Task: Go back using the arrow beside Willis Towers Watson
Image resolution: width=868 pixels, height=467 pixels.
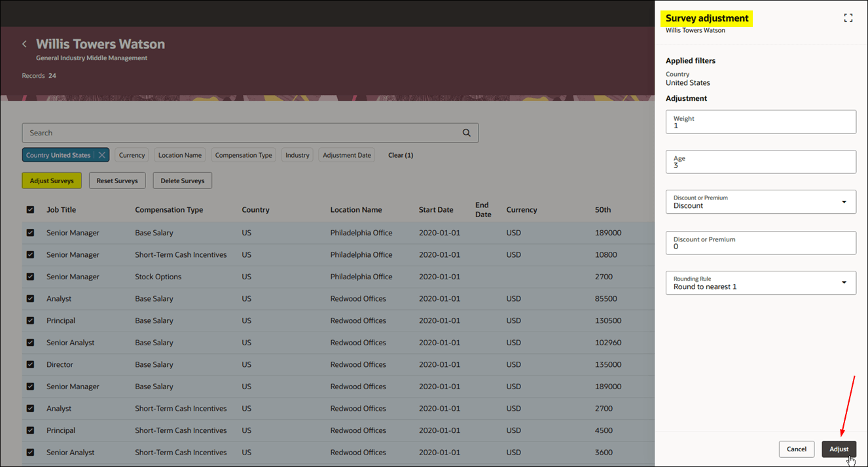Action: 24,44
